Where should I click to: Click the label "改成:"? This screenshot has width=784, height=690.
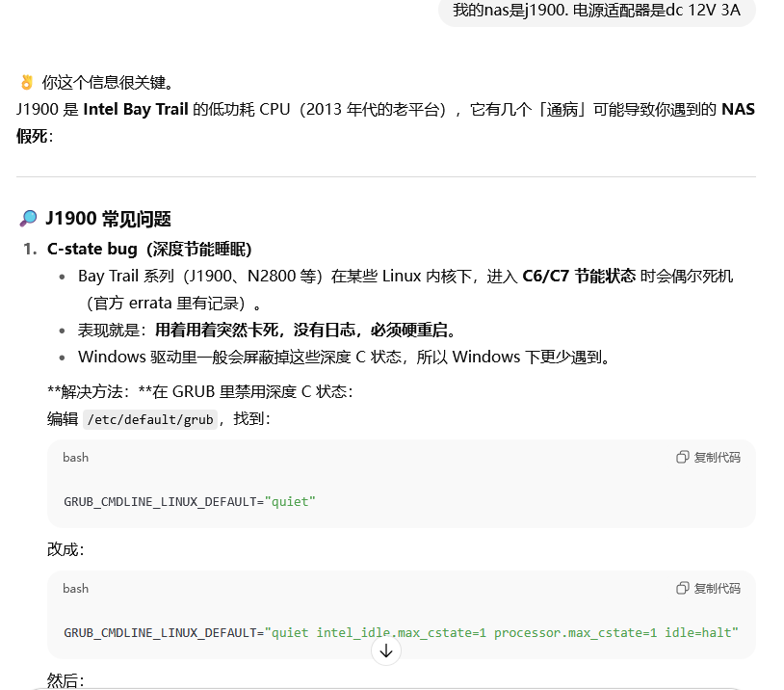tap(65, 549)
